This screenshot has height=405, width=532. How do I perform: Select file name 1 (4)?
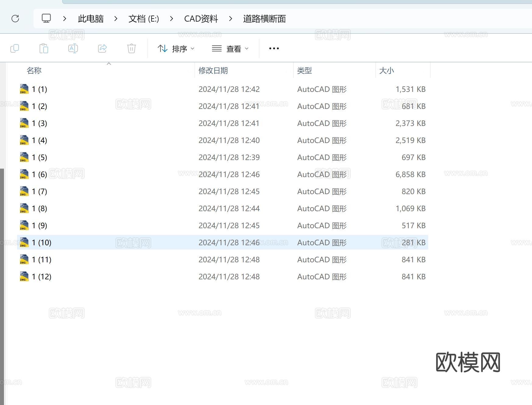point(40,140)
